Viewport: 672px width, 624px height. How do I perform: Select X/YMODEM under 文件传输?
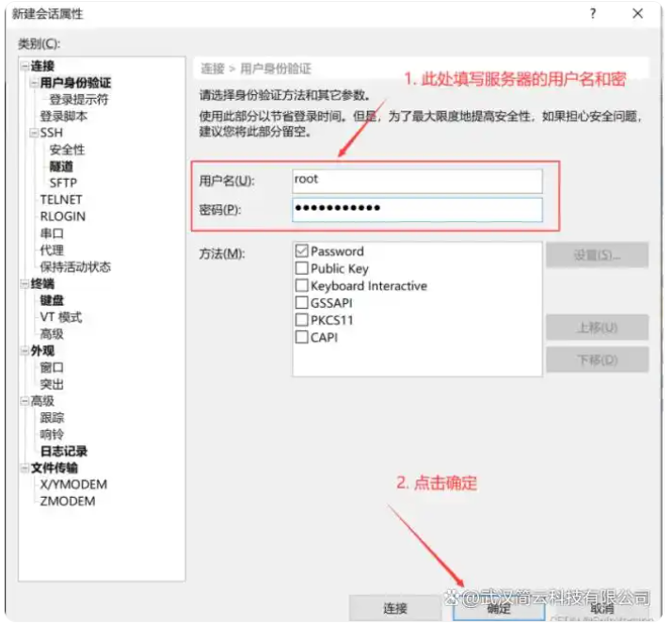(73, 485)
